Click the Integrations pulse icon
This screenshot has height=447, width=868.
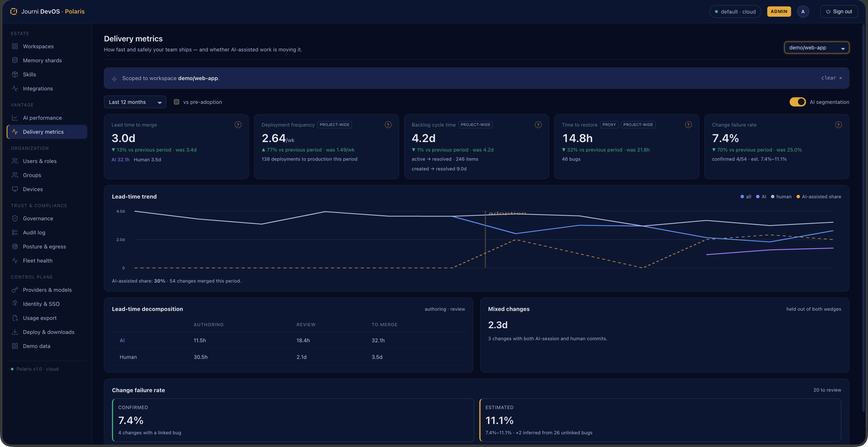pos(15,88)
